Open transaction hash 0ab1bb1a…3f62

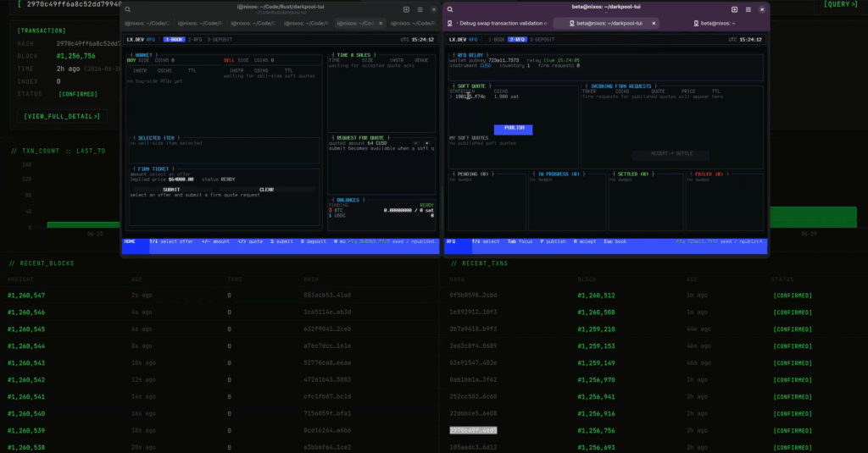pos(473,380)
